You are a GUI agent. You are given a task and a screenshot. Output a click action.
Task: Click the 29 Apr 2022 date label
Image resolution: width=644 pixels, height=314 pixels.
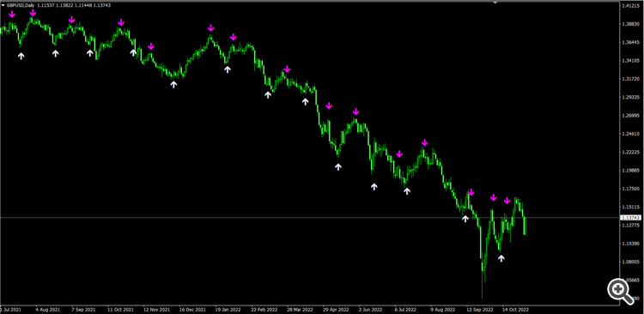point(337,310)
